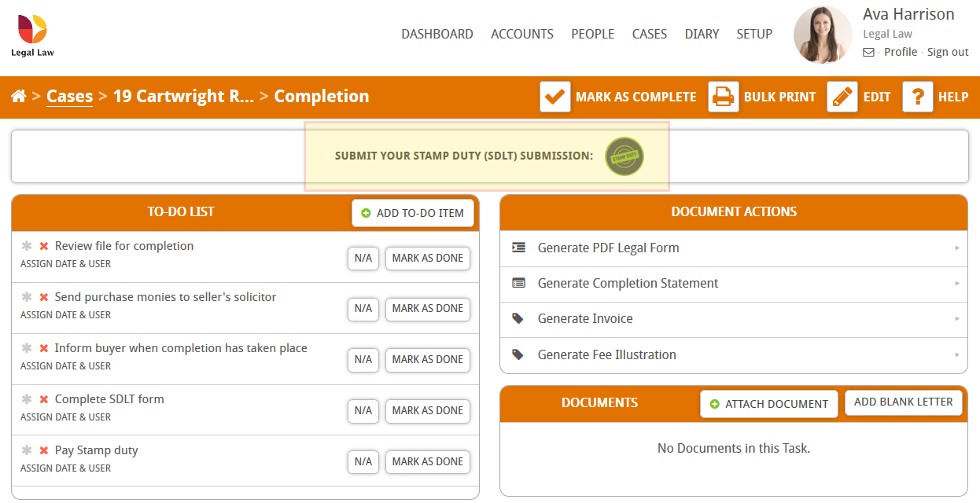Open Help via the question mark icon
The image size is (980, 503).
[917, 97]
